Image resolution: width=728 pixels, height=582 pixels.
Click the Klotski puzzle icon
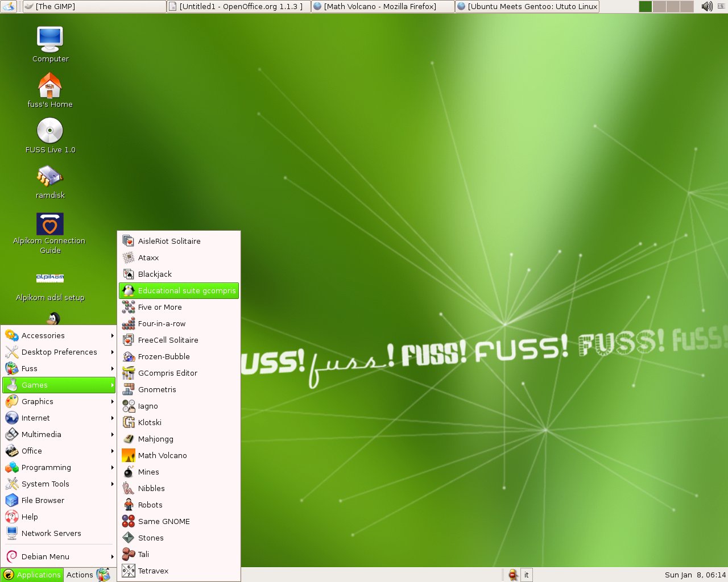(129, 422)
